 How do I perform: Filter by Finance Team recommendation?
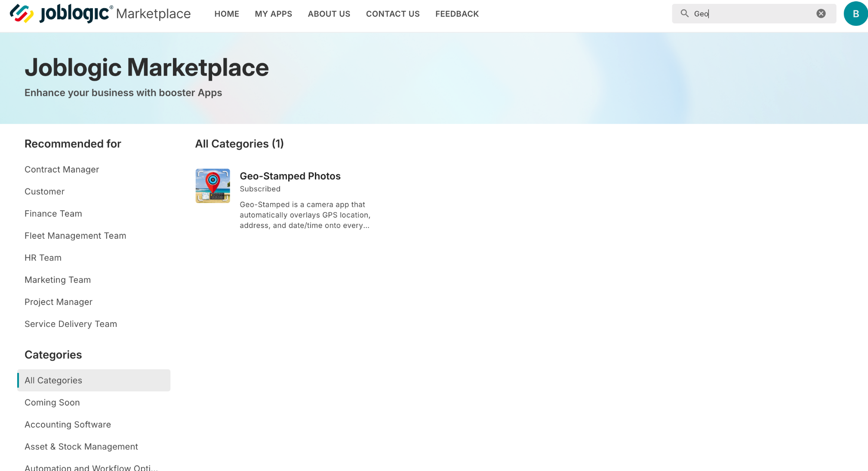53,214
